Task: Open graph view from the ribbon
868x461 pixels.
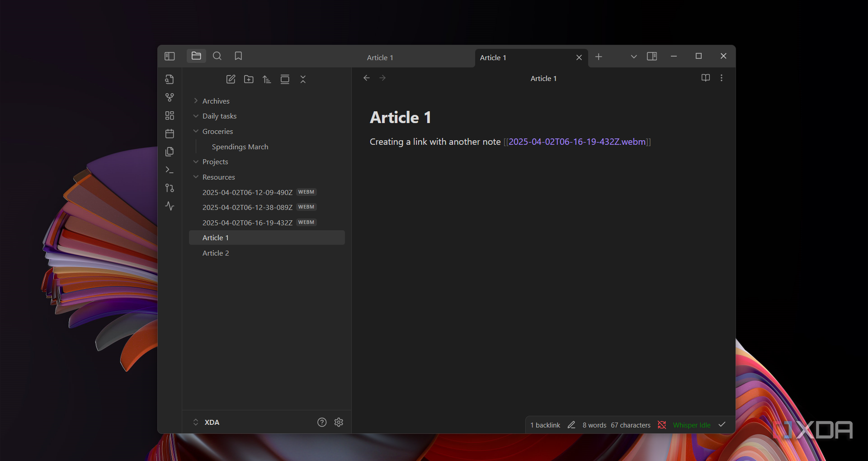Action: [170, 97]
